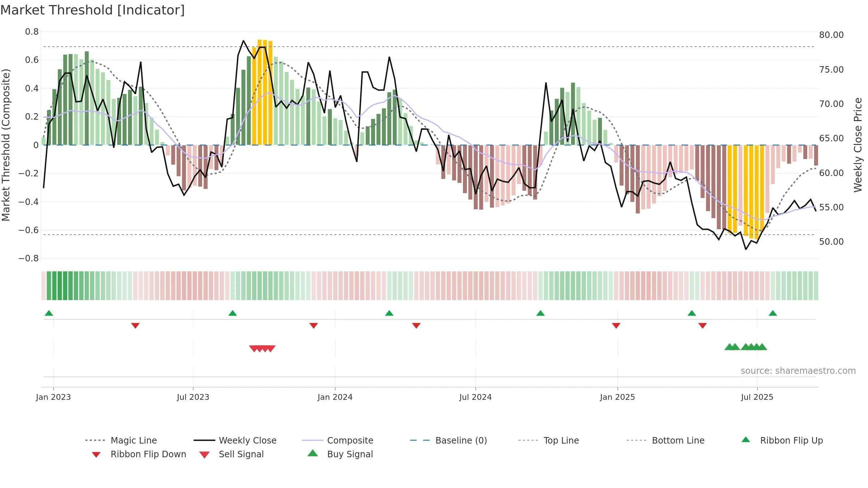The image size is (868, 488).
Task: Click the Jan 2023 axis label
Action: [x=53, y=397]
